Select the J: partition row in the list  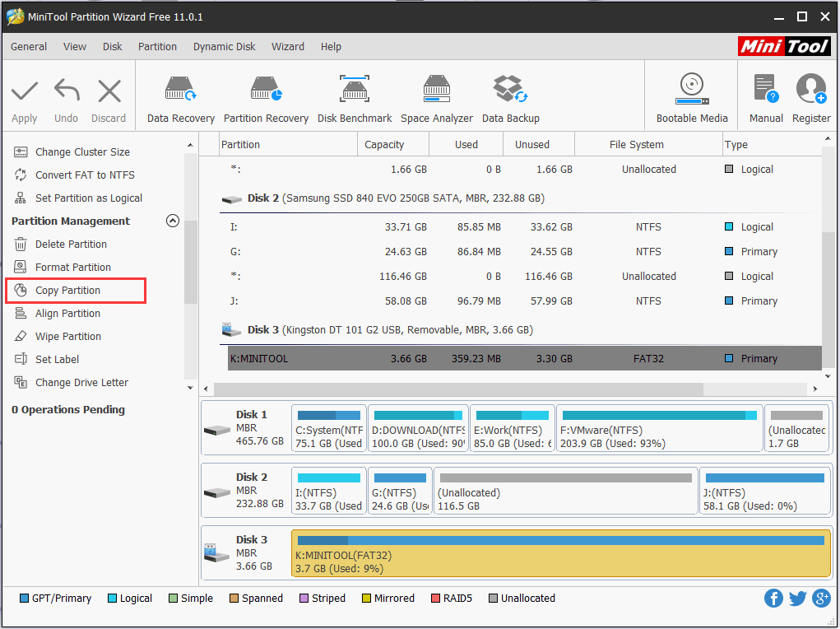point(524,301)
